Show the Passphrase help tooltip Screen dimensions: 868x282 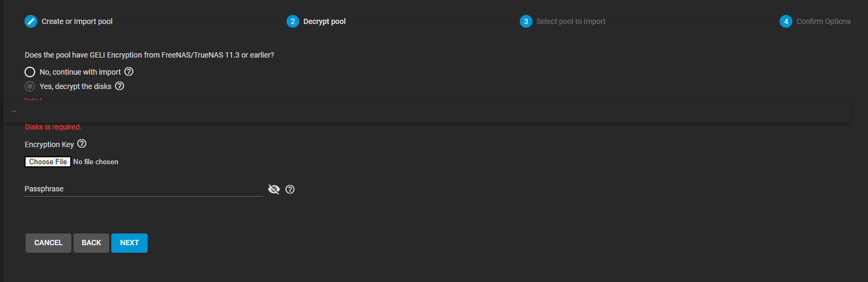coord(290,189)
